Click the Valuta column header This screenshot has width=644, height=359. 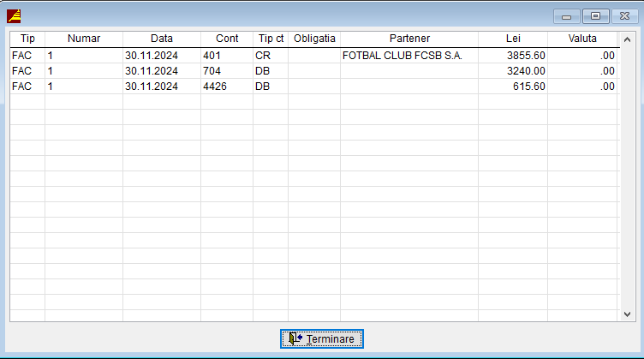coord(582,39)
